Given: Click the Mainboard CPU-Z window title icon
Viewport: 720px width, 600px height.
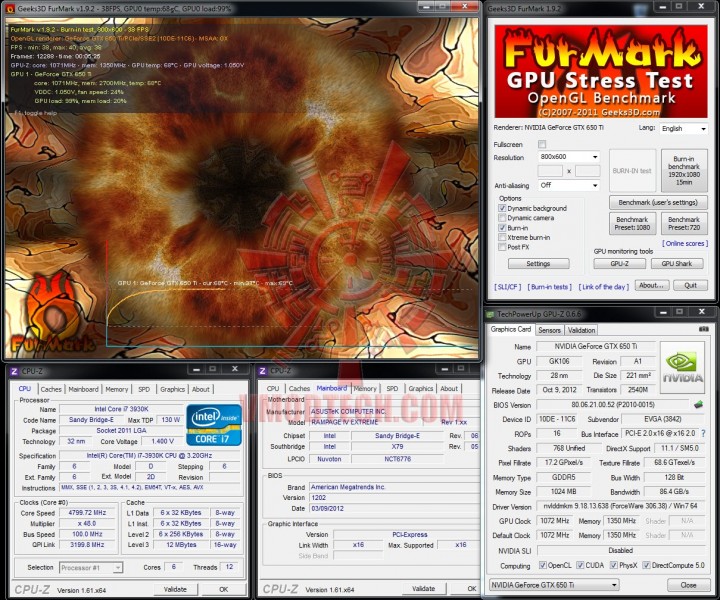Looking at the screenshot, I should (x=263, y=370).
